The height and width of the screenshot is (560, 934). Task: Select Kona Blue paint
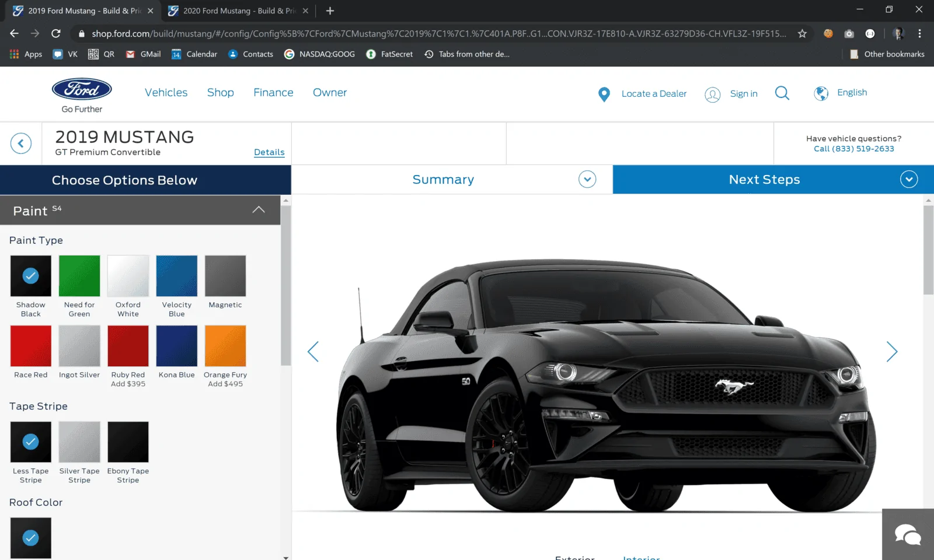(177, 346)
